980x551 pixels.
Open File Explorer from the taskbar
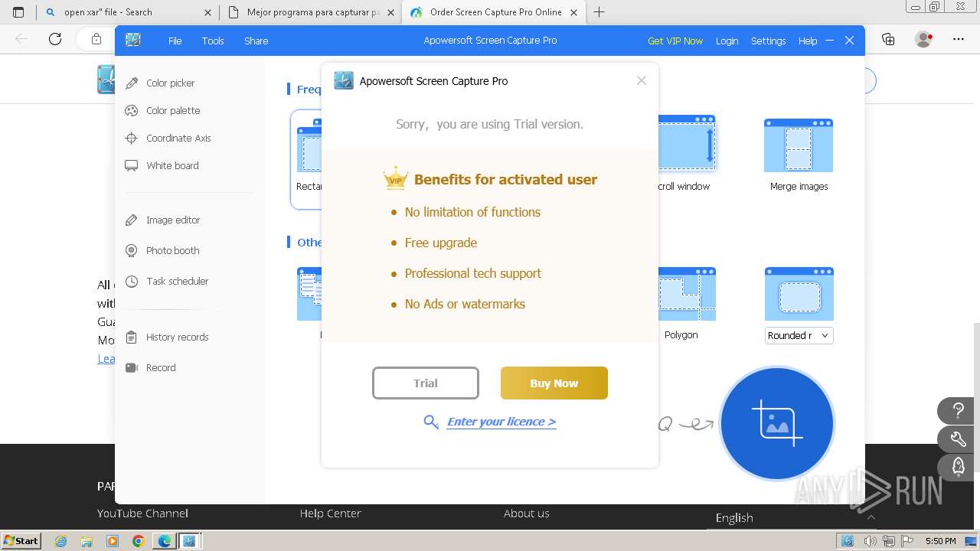point(87,541)
